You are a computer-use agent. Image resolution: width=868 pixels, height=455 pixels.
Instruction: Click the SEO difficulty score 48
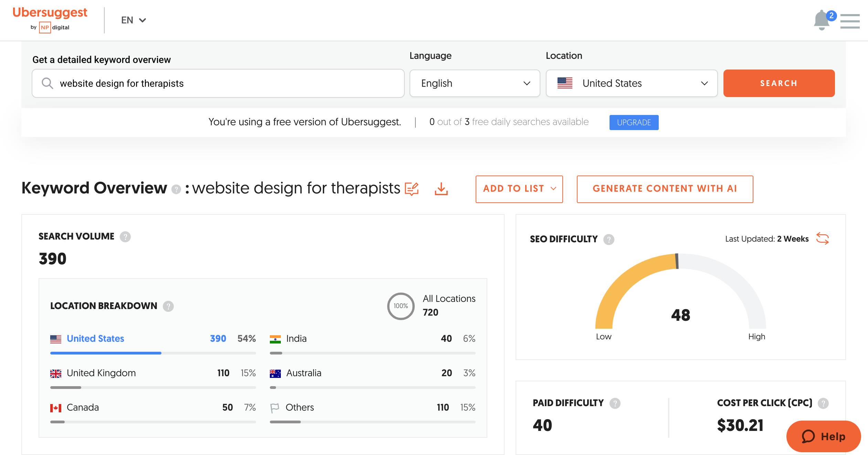(680, 315)
